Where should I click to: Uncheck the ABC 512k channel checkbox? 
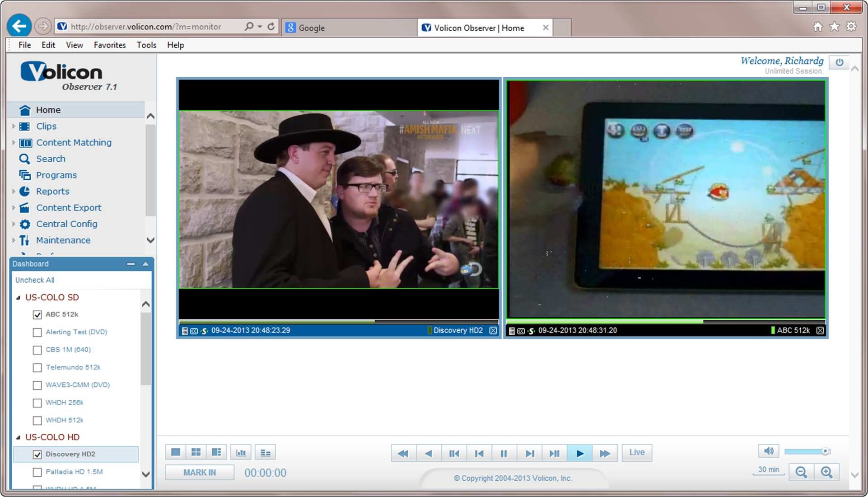pyautogui.click(x=37, y=314)
